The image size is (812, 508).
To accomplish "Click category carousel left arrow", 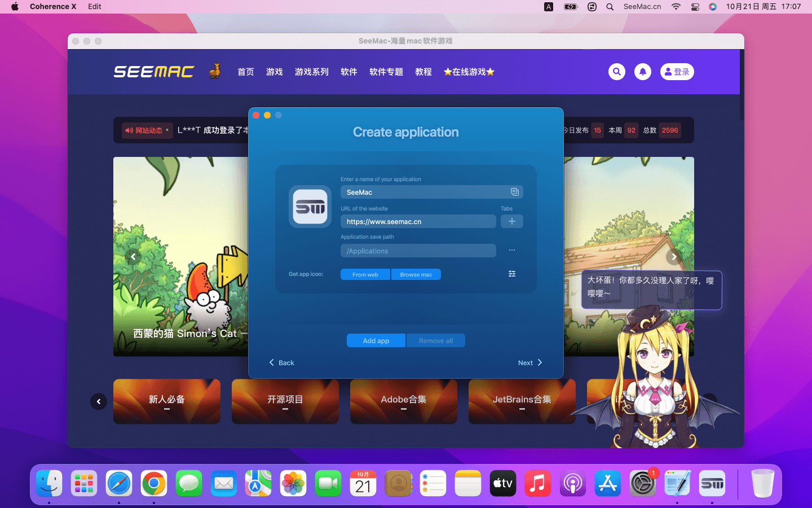I will click(x=99, y=401).
